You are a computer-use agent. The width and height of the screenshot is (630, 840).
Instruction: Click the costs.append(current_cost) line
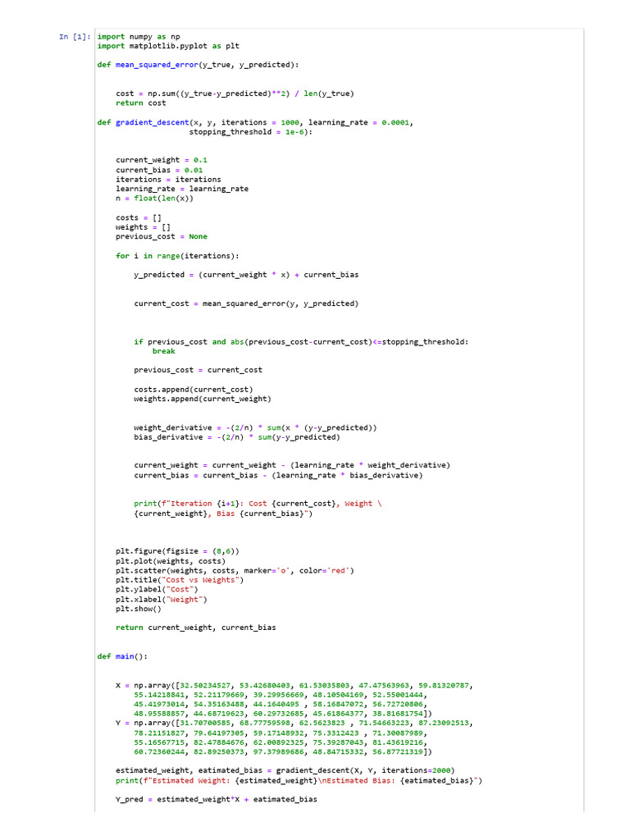[x=194, y=390]
